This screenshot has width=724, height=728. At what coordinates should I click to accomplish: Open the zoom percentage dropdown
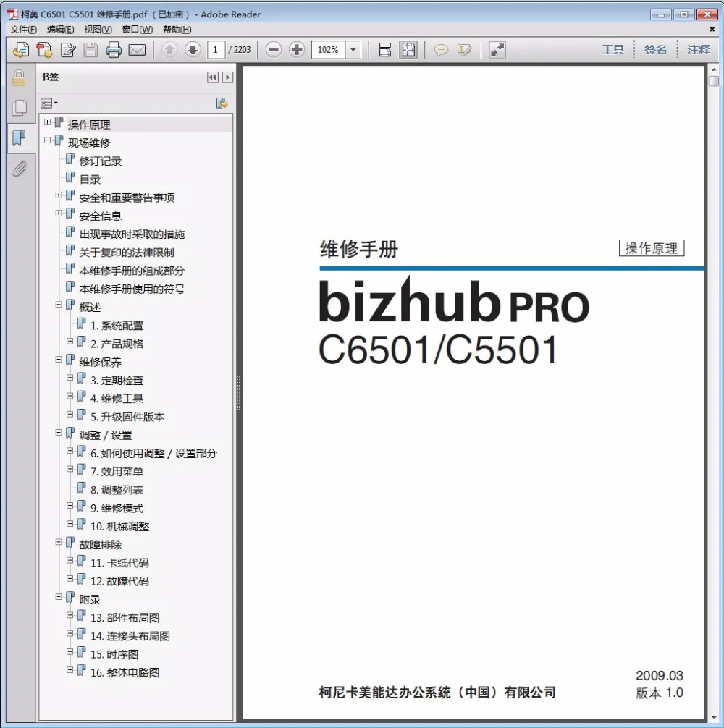pos(352,49)
